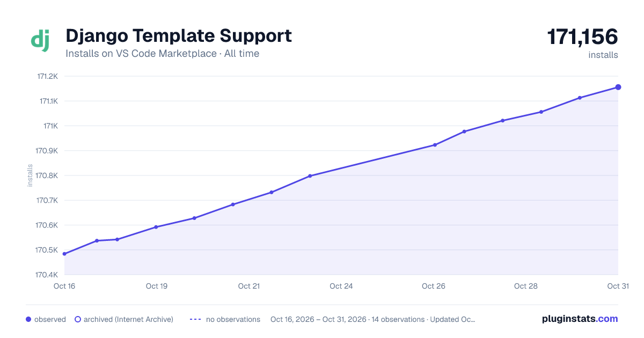Select the data point just above 171K
Screen dimensions: 644x338
tap(503, 121)
